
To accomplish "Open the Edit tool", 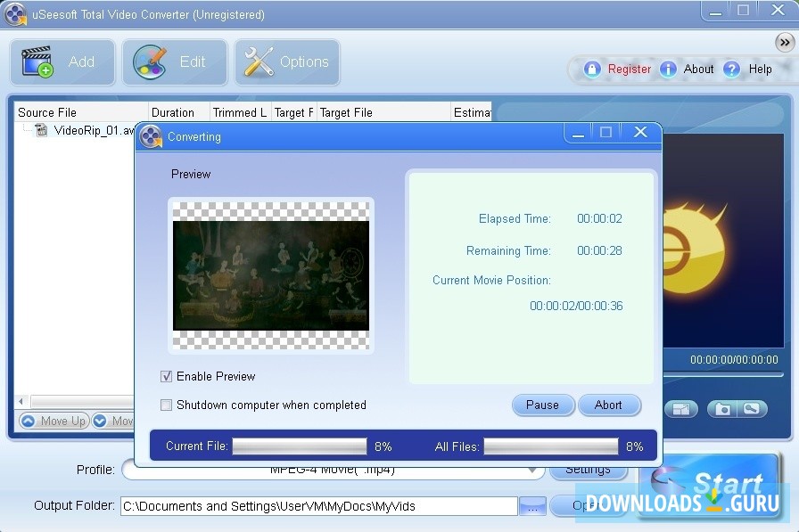I will pyautogui.click(x=174, y=61).
